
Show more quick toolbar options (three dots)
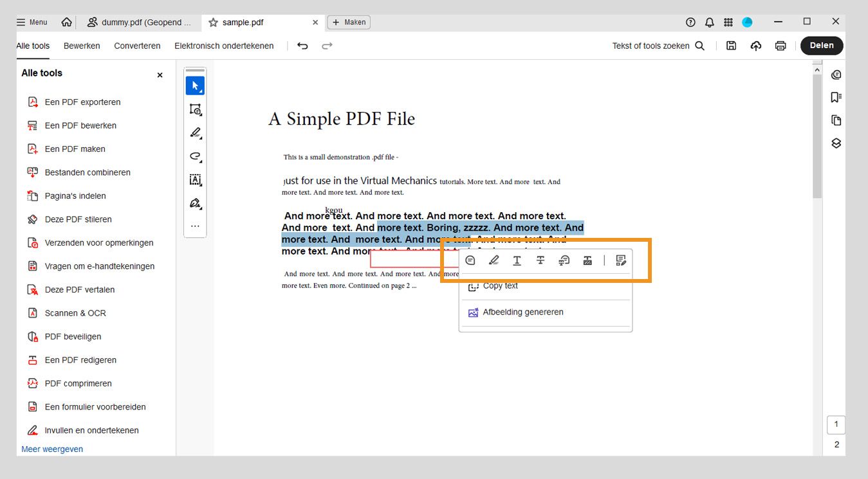click(195, 226)
